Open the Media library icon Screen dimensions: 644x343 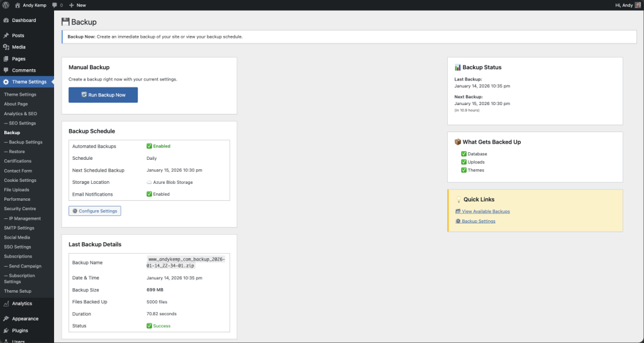6,47
